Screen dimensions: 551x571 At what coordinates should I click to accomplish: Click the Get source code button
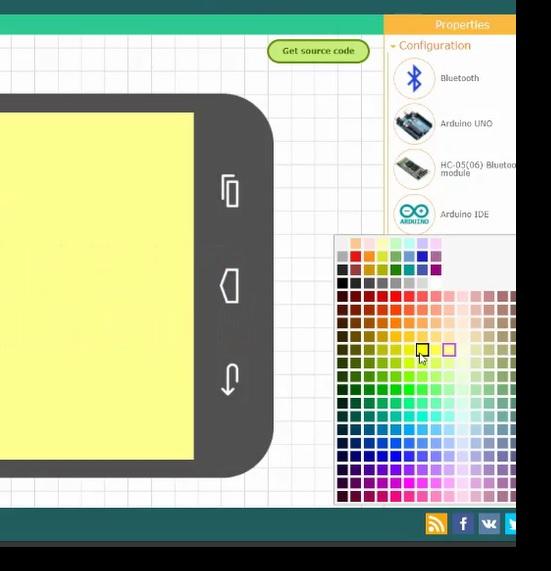pos(318,51)
